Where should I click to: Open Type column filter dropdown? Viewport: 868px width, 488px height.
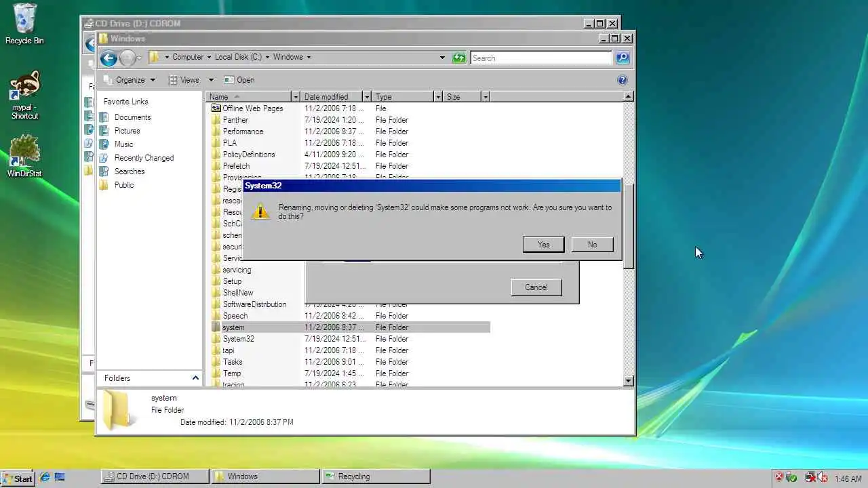pyautogui.click(x=438, y=97)
